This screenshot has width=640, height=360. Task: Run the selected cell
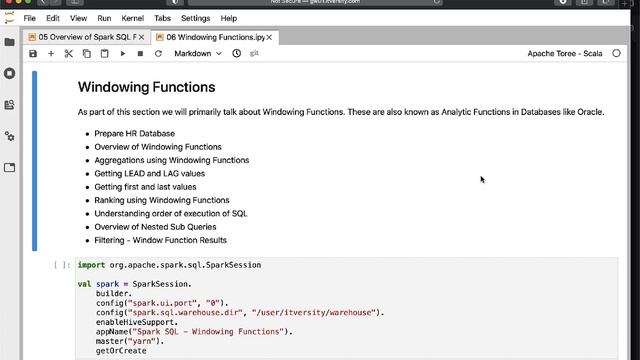point(122,53)
